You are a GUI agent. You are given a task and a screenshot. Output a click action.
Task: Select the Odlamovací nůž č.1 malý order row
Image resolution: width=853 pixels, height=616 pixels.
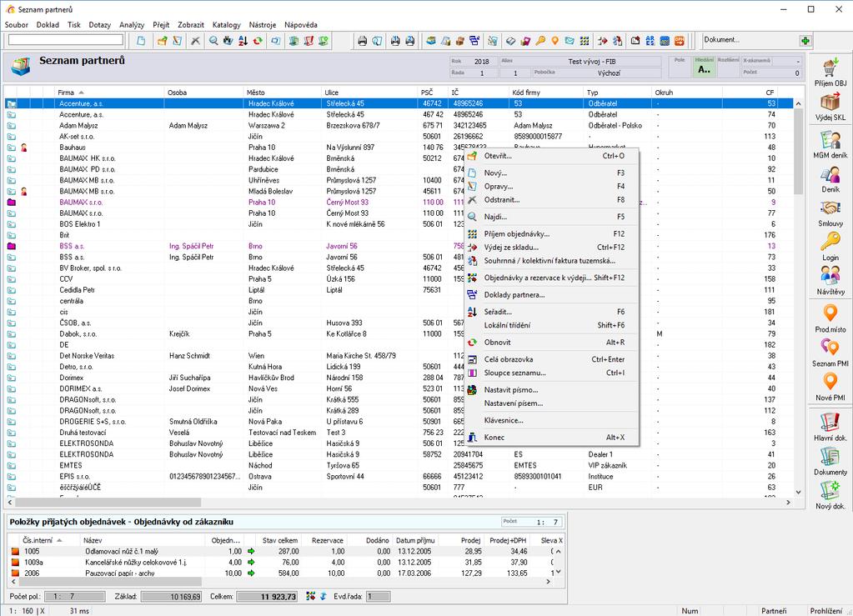tap(283, 551)
